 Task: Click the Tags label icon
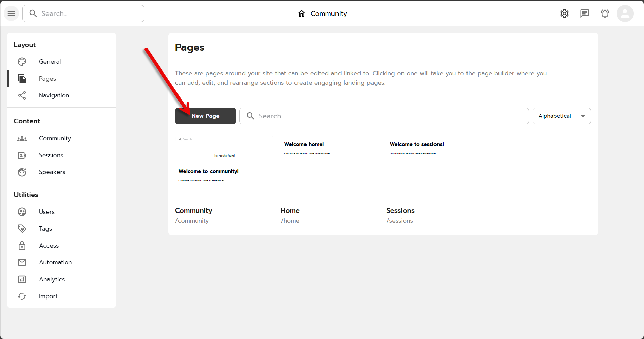click(22, 229)
